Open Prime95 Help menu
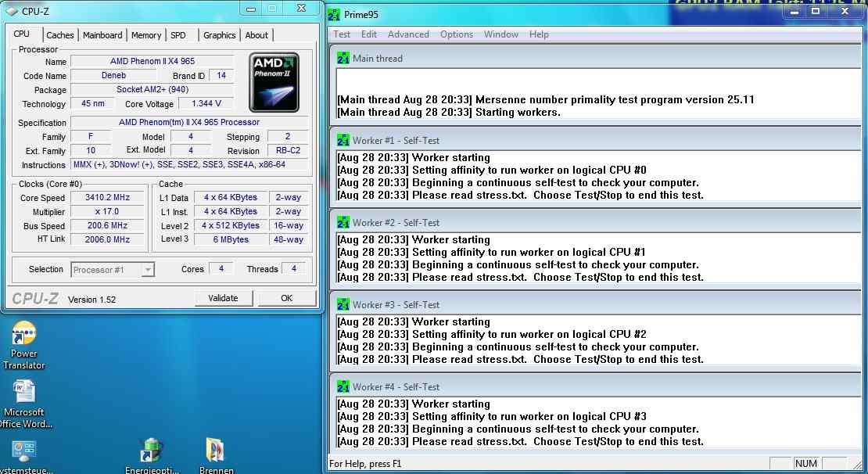 pos(539,34)
